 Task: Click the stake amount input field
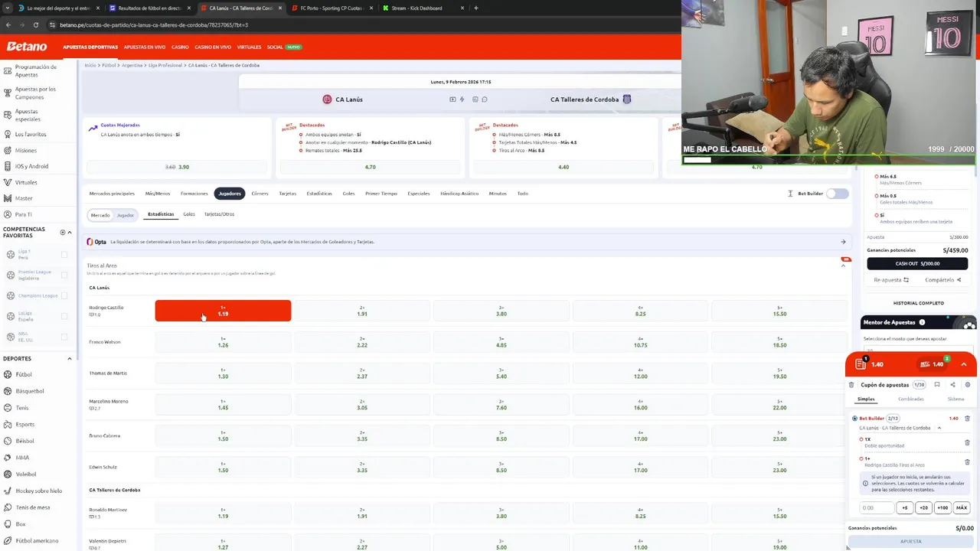(x=877, y=507)
